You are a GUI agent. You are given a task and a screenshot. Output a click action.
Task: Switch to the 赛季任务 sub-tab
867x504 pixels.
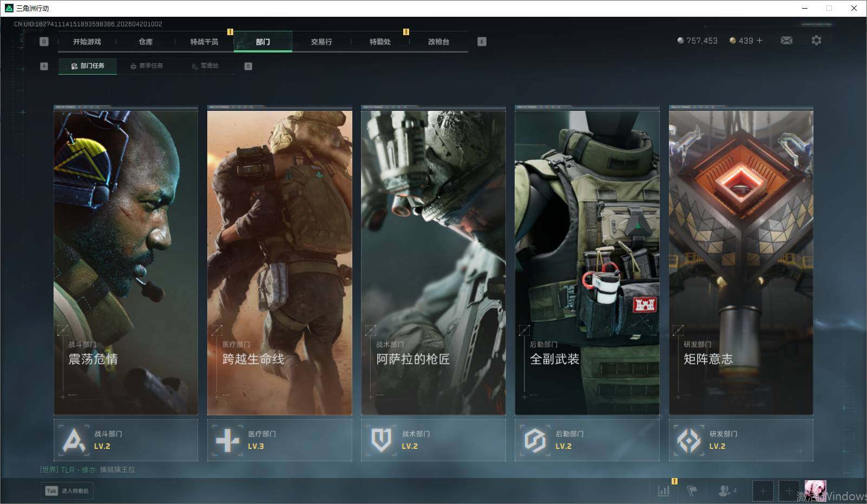point(146,66)
